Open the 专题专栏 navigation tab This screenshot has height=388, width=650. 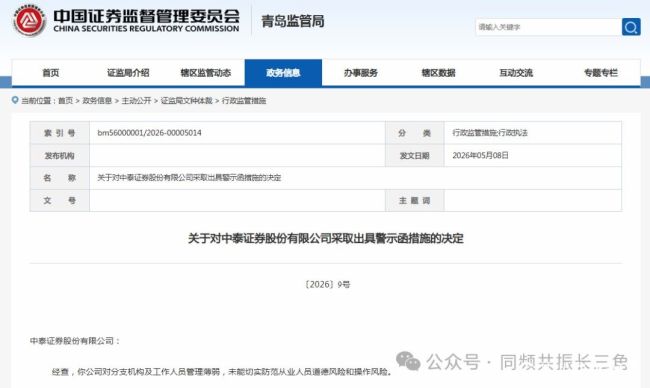pyautogui.click(x=601, y=73)
